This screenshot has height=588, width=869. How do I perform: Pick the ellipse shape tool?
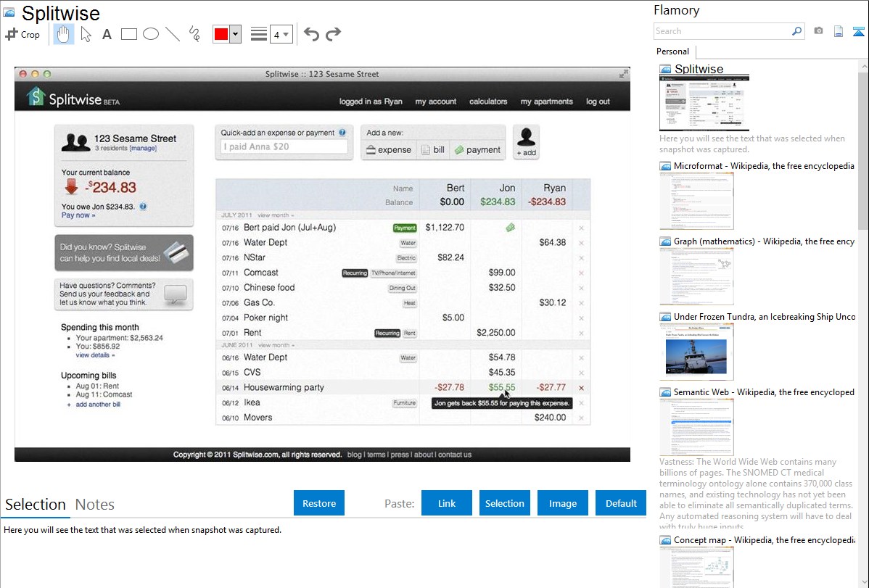151,34
